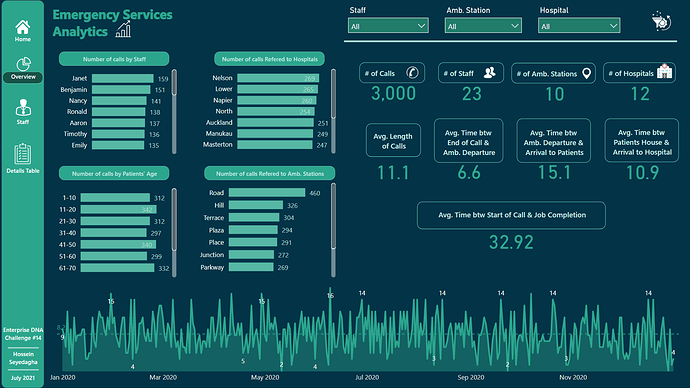Click the Avg. Time btw Start of Call & Job Completion card

click(x=511, y=215)
